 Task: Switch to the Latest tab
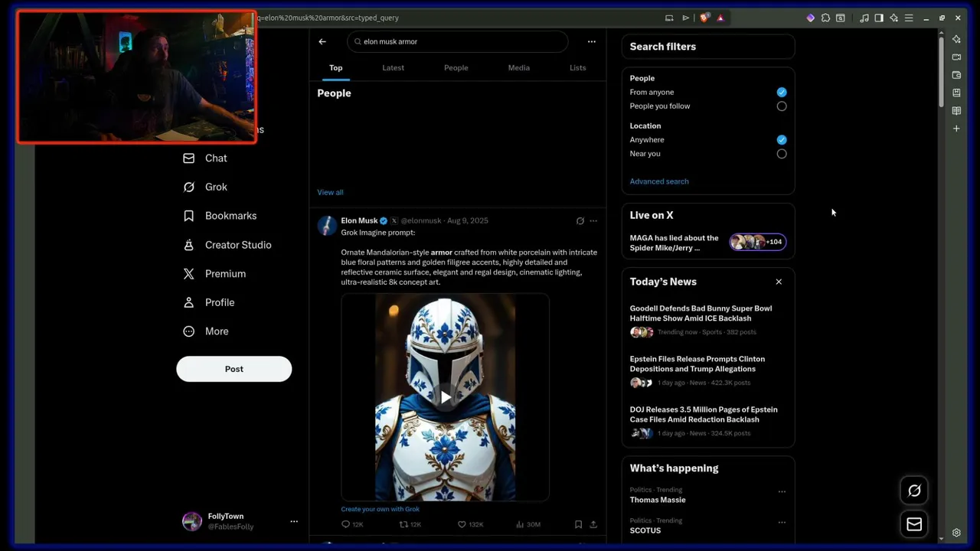[394, 67]
